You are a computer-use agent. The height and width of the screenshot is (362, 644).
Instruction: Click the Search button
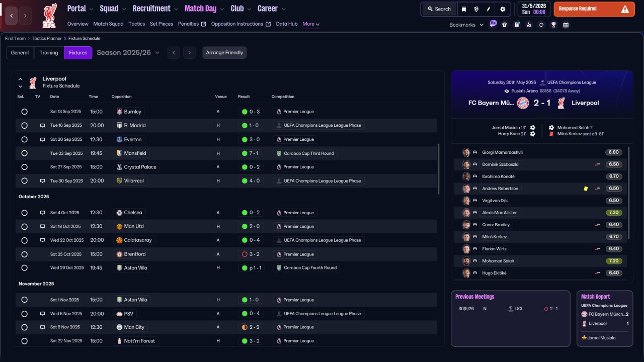click(439, 9)
